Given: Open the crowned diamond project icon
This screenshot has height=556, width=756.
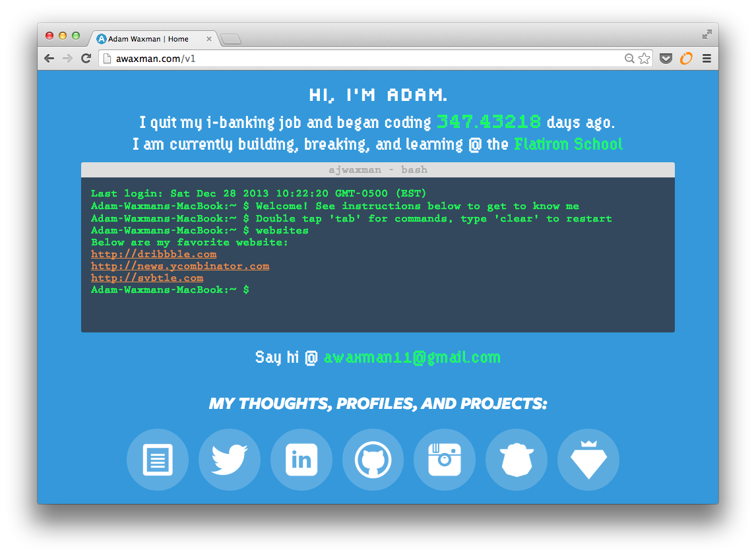Looking at the screenshot, I should (x=588, y=460).
